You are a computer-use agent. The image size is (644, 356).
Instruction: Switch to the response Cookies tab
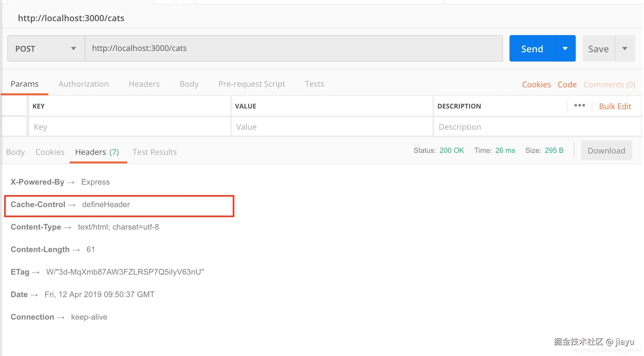[50, 152]
